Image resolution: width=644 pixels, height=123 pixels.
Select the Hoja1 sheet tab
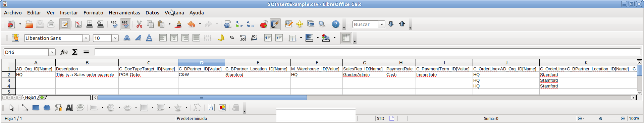pyautogui.click(x=31, y=98)
